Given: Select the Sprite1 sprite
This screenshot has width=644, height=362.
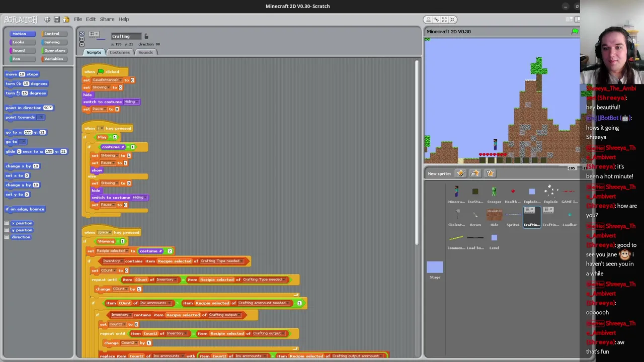Looking at the screenshot, I should click(513, 217).
